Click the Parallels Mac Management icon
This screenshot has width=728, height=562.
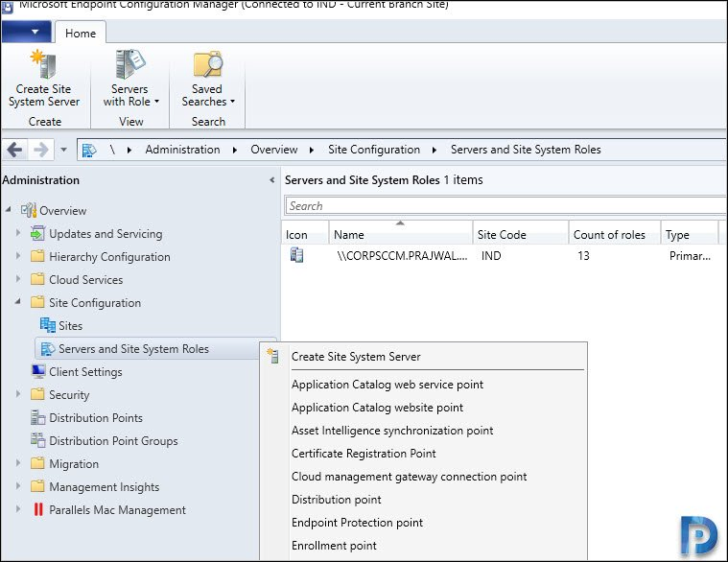(38, 509)
